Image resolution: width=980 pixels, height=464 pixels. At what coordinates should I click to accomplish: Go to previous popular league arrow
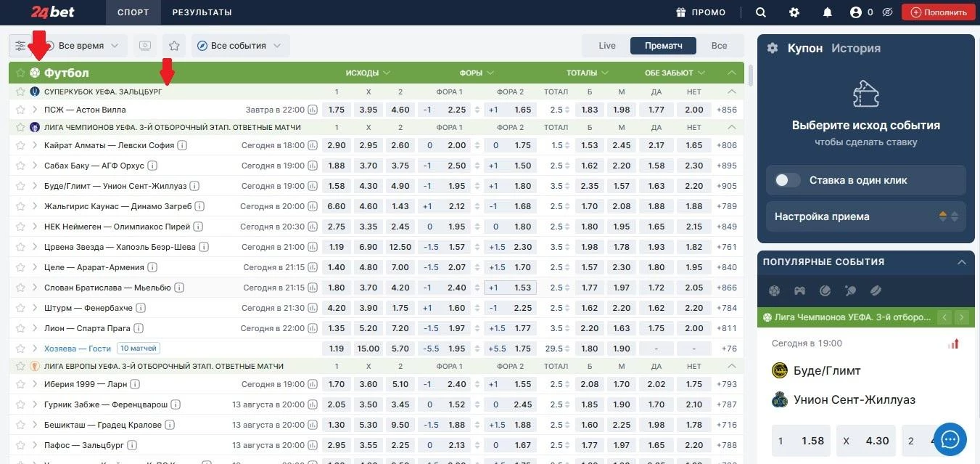pyautogui.click(x=944, y=317)
